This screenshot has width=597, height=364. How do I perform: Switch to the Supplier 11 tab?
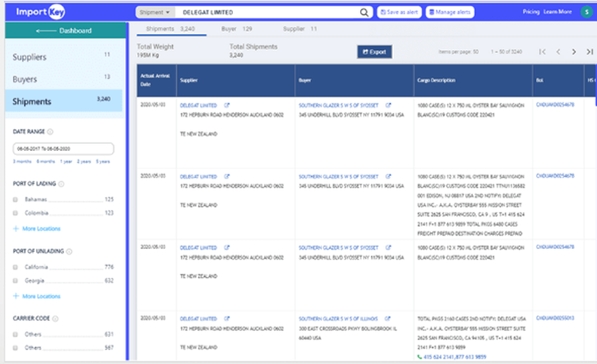[x=300, y=29]
